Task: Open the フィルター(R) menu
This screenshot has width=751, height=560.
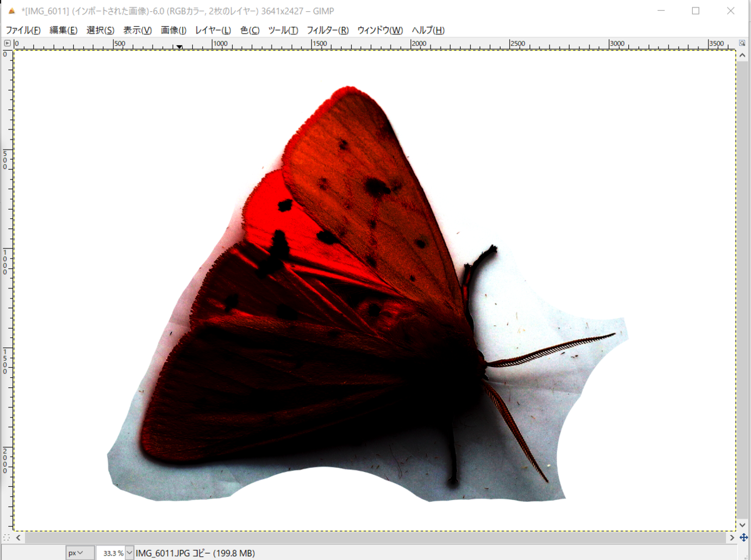Action: point(327,30)
